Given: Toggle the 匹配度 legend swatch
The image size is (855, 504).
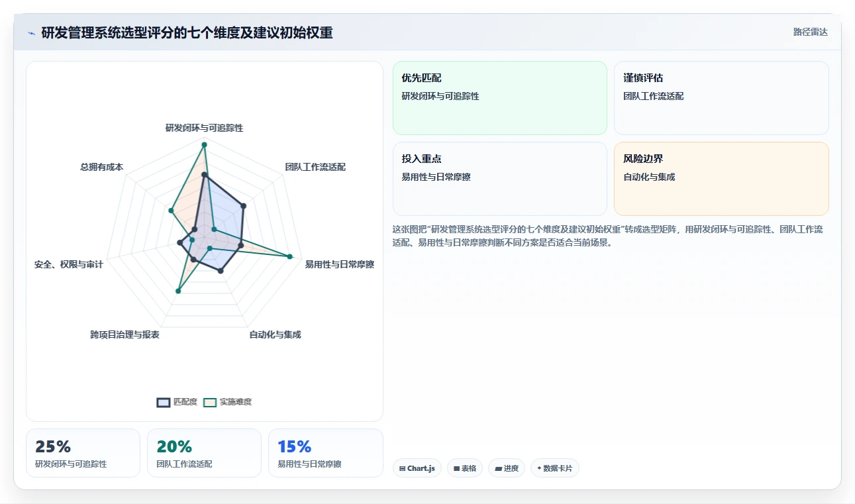Looking at the screenshot, I should [164, 402].
